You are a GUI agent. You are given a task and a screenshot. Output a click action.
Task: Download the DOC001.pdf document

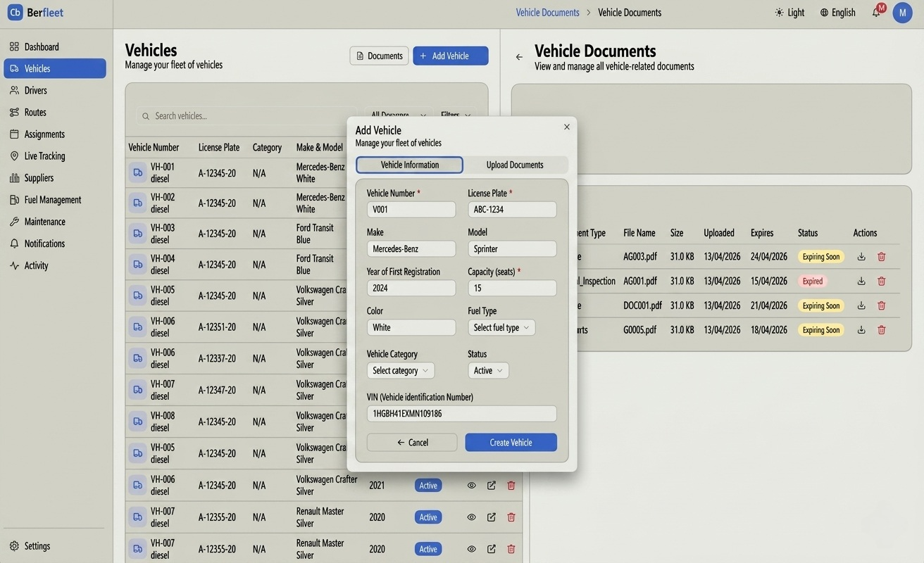861,305
